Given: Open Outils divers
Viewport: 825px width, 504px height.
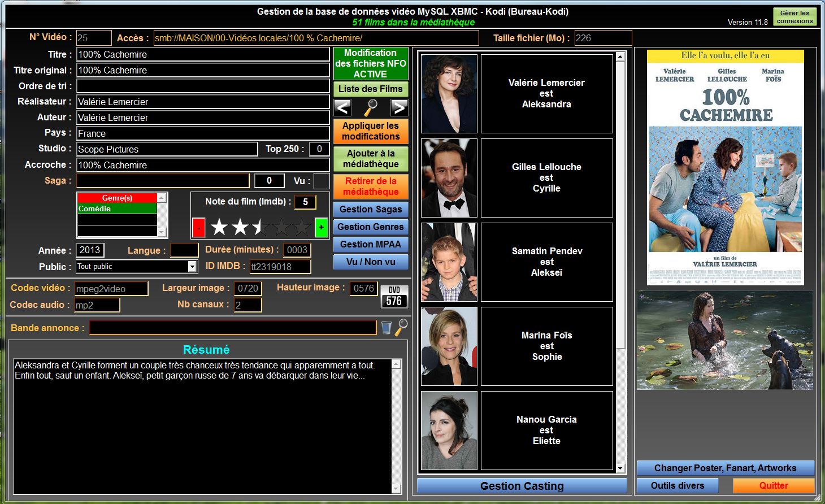Looking at the screenshot, I should click(x=678, y=485).
